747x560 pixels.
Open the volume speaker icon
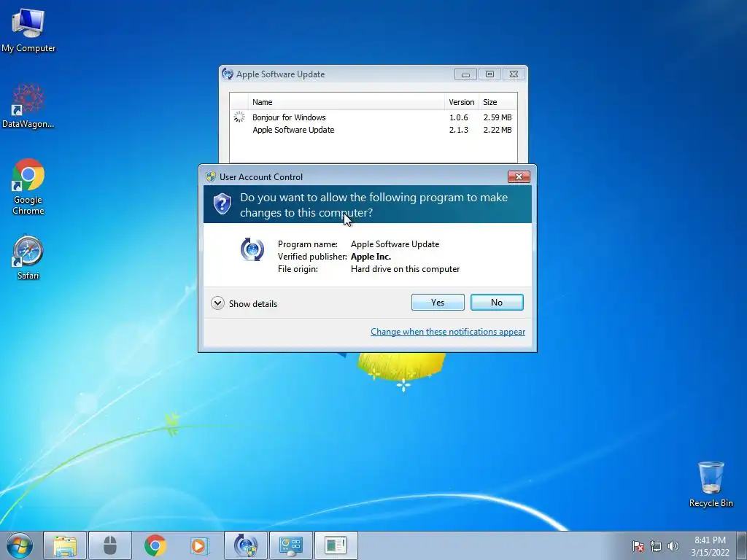[673, 546]
